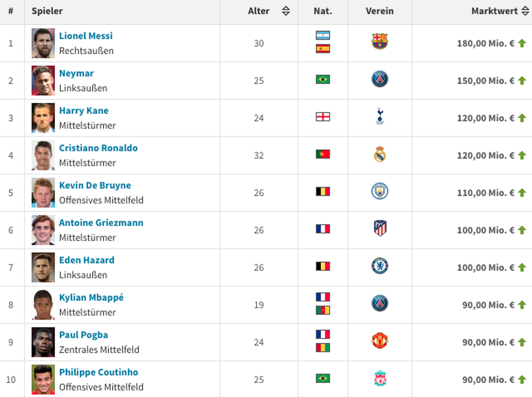The width and height of the screenshot is (532, 397).
Task: Click the Verein column header
Action: 380,11
